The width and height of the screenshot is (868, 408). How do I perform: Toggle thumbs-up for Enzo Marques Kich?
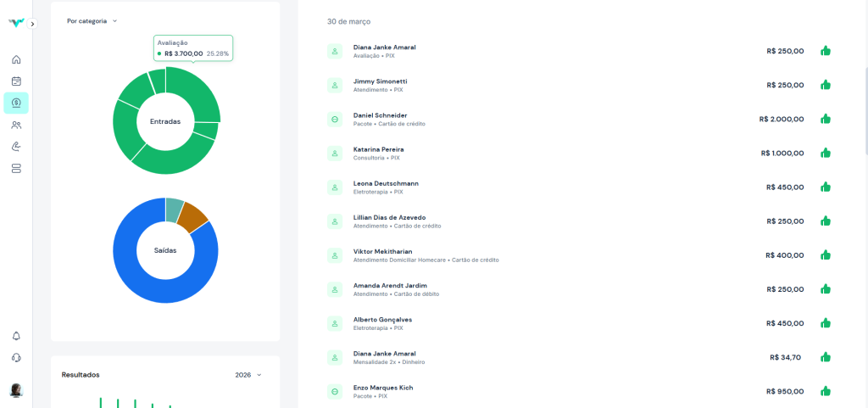(825, 391)
